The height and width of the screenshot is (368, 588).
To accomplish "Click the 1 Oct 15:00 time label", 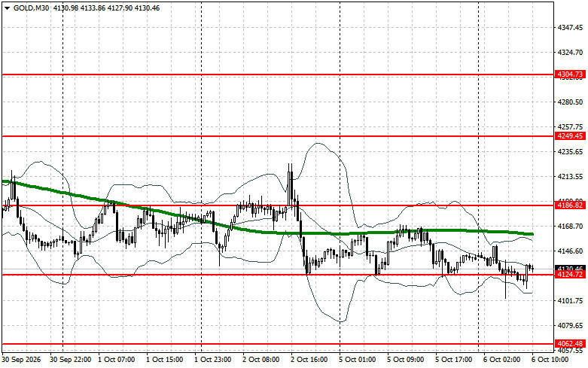I will pyautogui.click(x=165, y=360).
